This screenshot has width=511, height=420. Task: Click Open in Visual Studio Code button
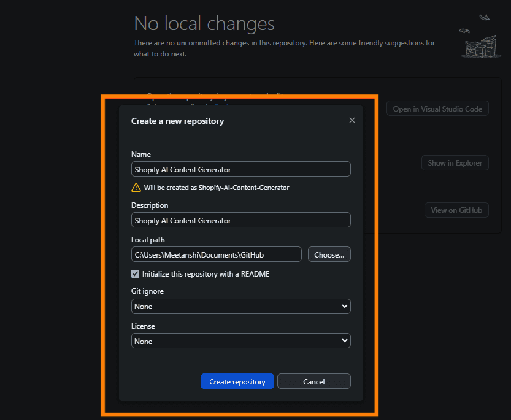pos(437,109)
